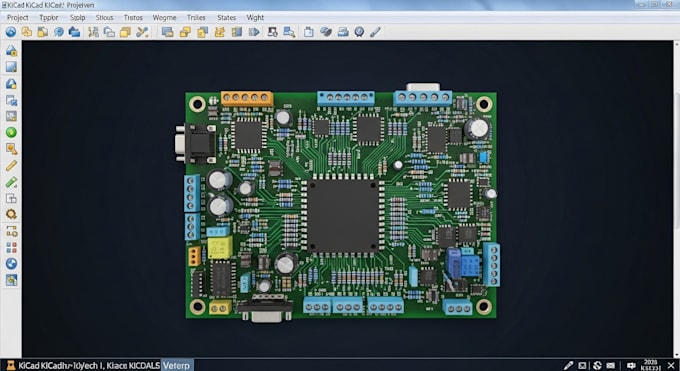The image size is (680, 371).
Task: Click the round blue clock-like toolbar icon
Action: (359, 32)
